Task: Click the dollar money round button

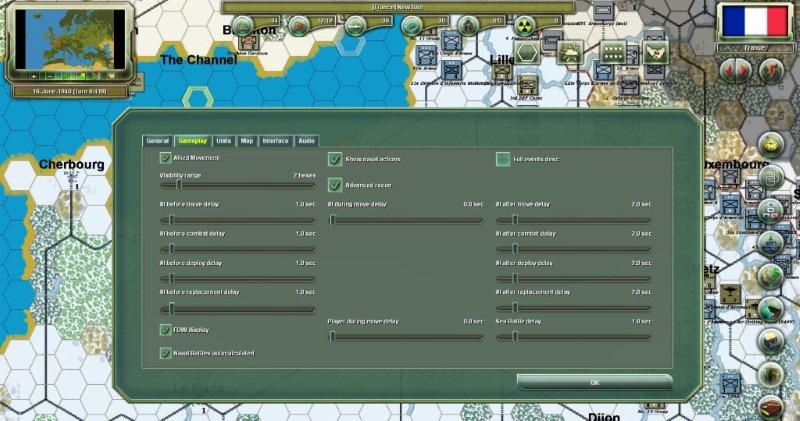Action: [x=770, y=276]
